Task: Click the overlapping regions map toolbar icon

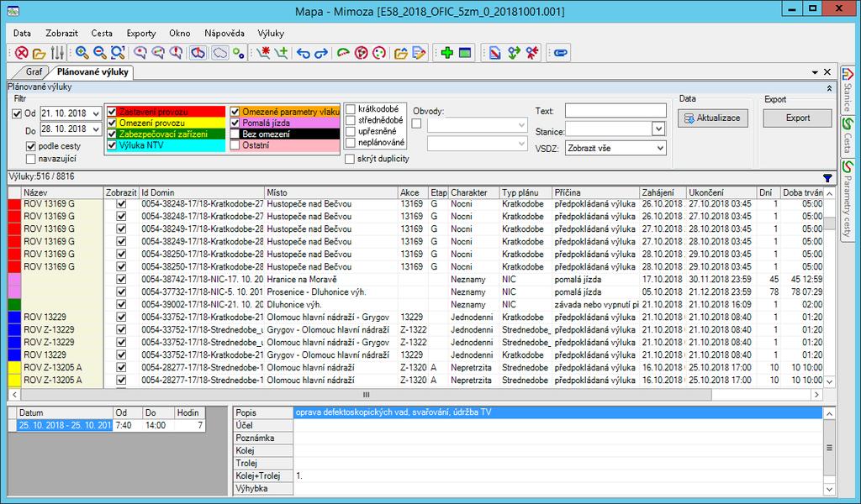Action: tap(198, 53)
